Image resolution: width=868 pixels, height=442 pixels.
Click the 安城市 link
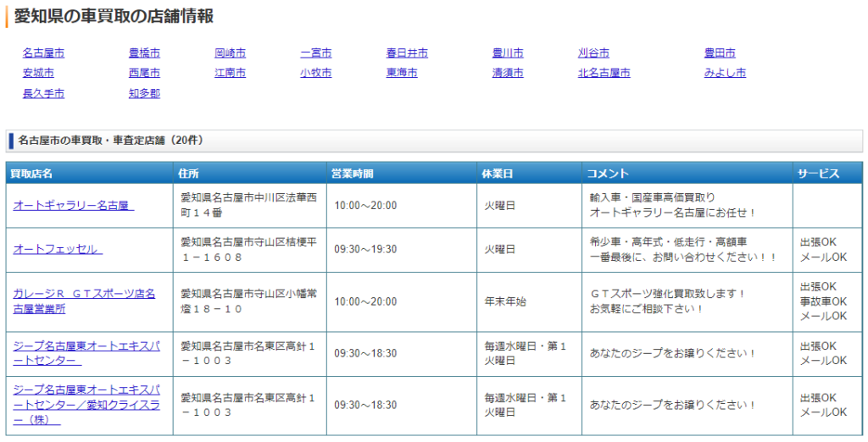[x=38, y=74]
